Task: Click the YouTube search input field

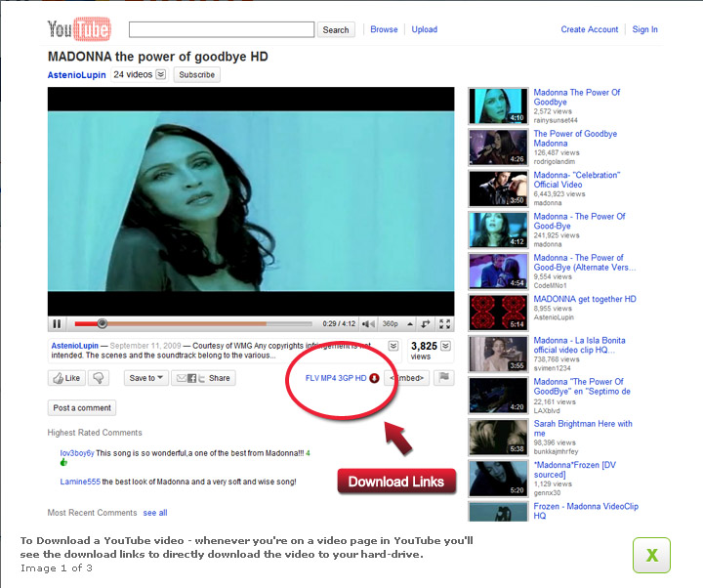Action: click(x=222, y=29)
